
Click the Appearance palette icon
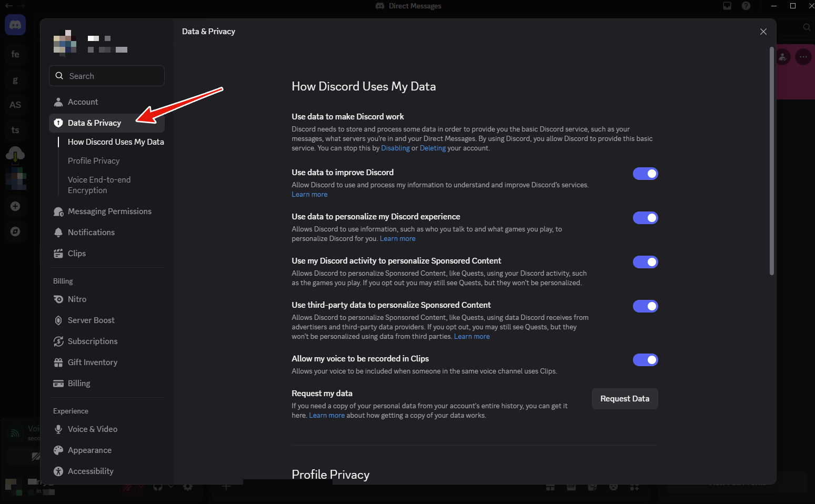[58, 450]
